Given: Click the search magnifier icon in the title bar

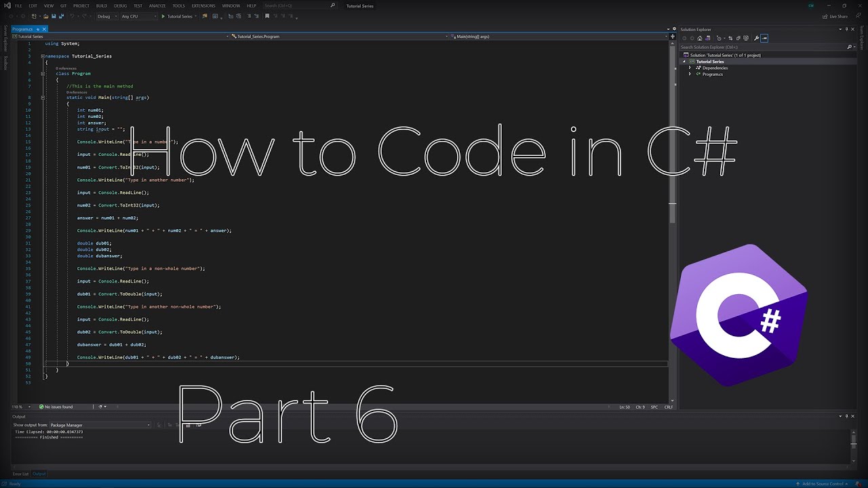Looking at the screenshot, I should click(x=332, y=5).
